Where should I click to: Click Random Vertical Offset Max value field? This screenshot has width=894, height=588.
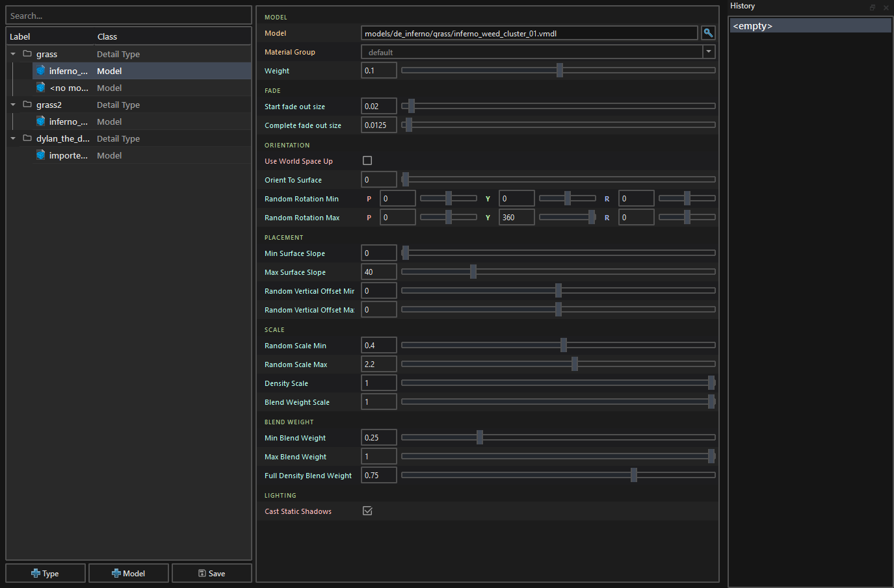click(x=379, y=310)
